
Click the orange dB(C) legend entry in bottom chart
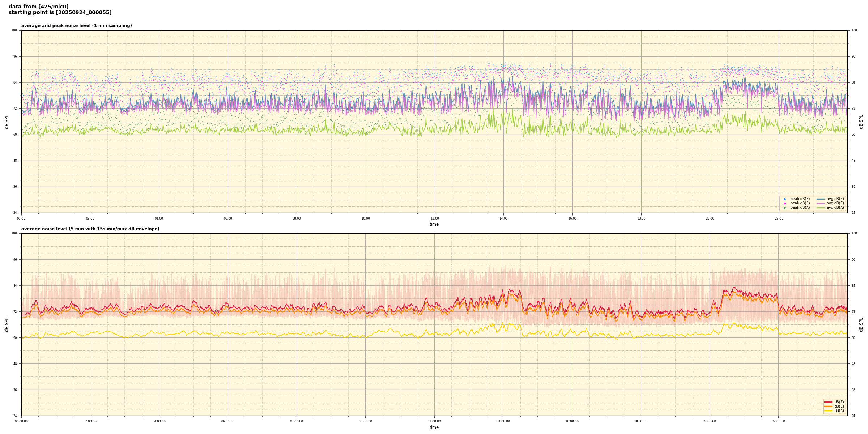pos(828,406)
